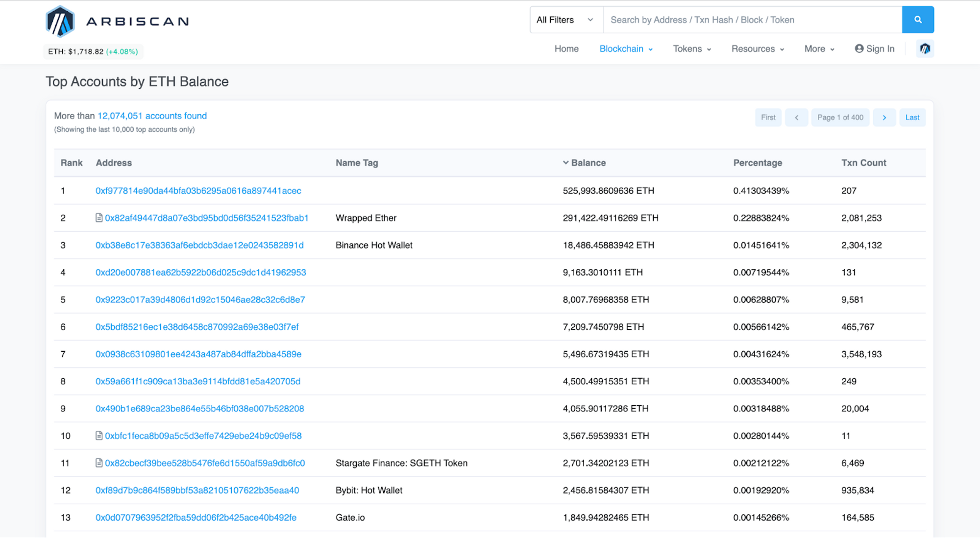Open the rank 1 address link
The width and height of the screenshot is (980, 538).
tap(198, 191)
